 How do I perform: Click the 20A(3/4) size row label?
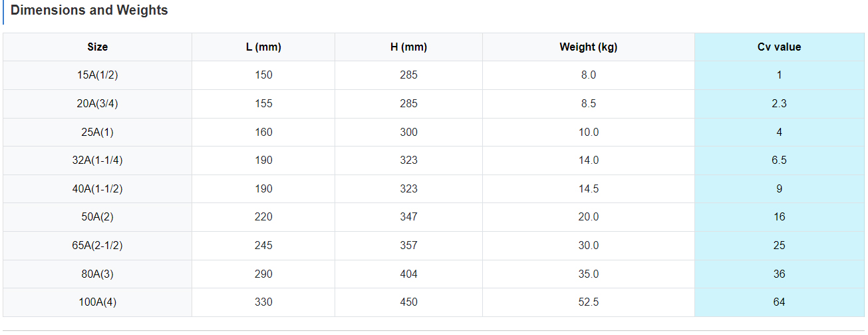pos(97,104)
